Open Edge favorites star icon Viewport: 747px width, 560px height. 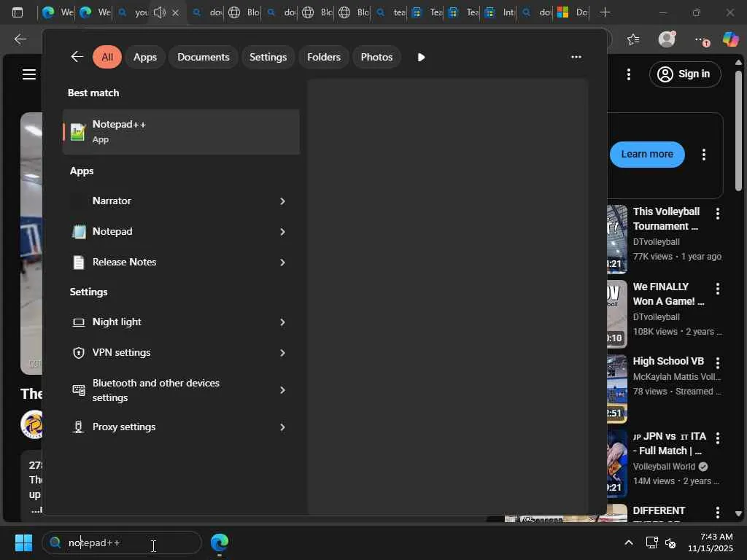[633, 39]
